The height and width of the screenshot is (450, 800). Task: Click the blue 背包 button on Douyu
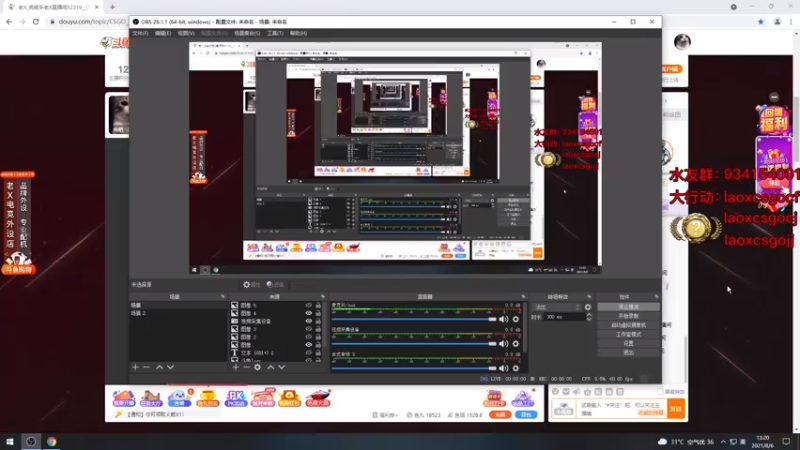pyautogui.click(x=526, y=415)
